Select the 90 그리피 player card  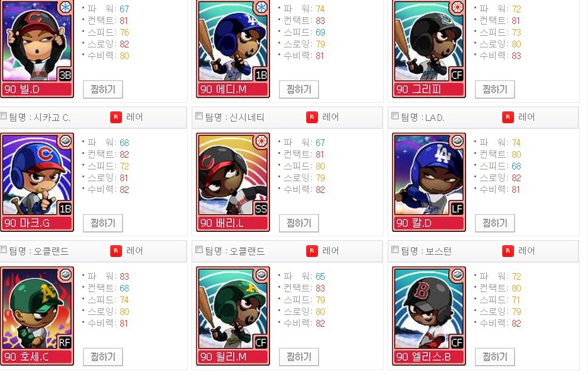click(429, 49)
